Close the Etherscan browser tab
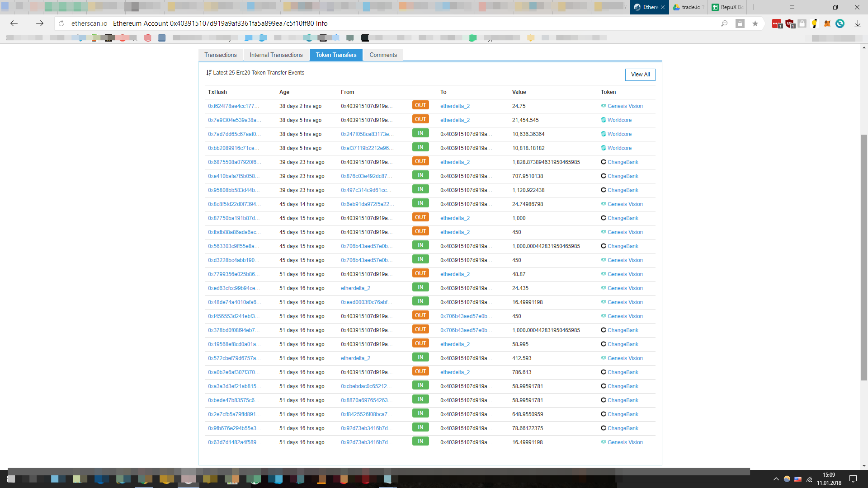868x488 pixels. (663, 7)
